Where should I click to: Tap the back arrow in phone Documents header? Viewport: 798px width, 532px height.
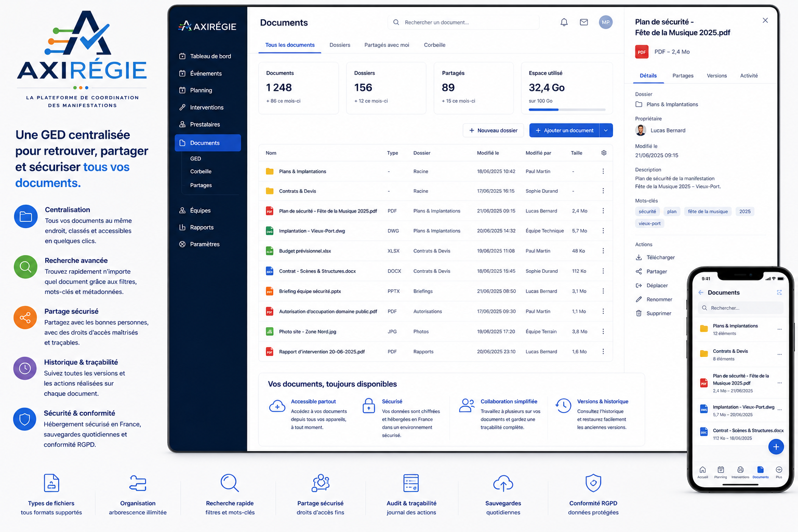pos(701,292)
